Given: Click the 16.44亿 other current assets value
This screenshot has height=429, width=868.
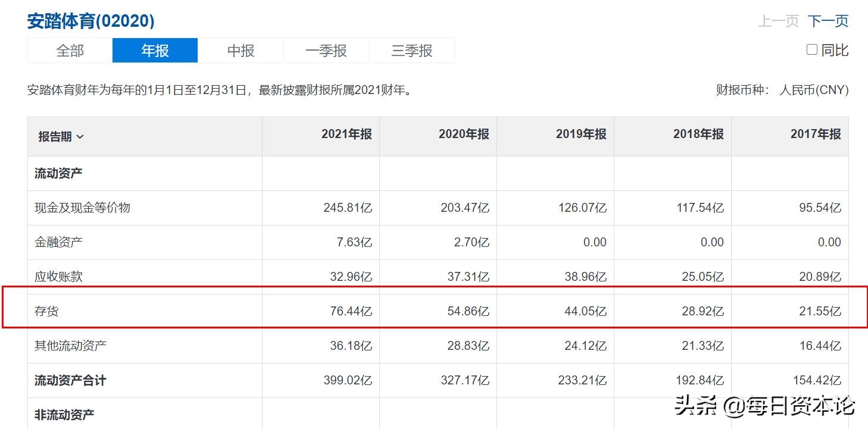Looking at the screenshot, I should (820, 346).
